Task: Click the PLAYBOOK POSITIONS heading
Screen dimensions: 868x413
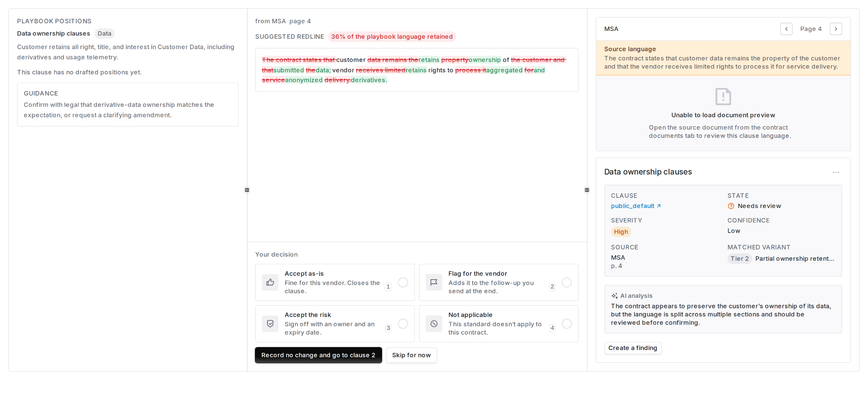Action: point(54,21)
